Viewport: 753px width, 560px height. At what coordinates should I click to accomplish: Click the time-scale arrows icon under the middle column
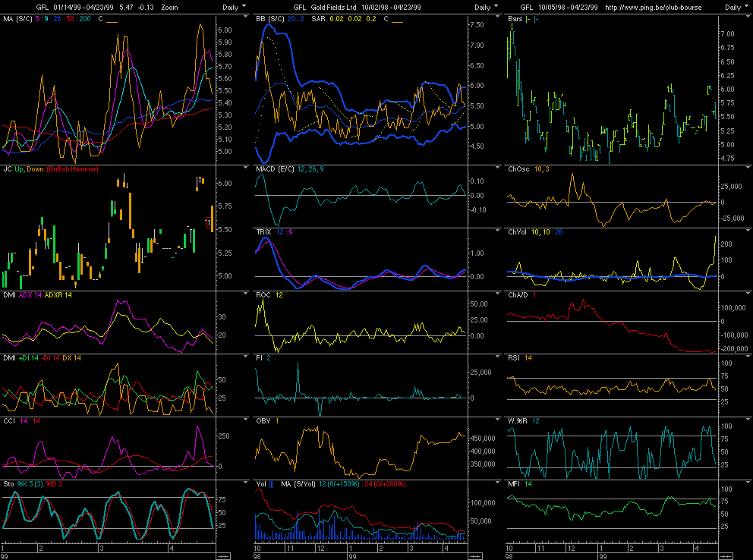click(x=475, y=556)
